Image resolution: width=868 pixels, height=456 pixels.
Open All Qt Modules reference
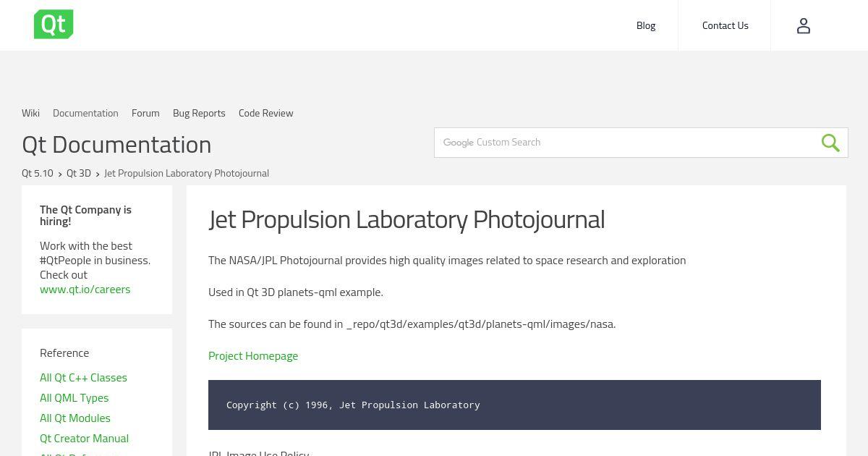pos(75,418)
